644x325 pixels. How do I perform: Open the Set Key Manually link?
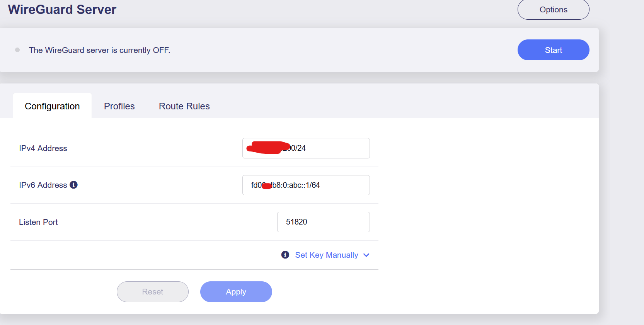coord(326,255)
